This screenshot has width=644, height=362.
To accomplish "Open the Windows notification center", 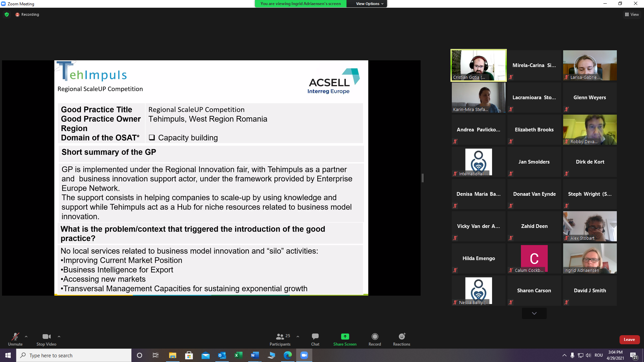I will (634, 355).
